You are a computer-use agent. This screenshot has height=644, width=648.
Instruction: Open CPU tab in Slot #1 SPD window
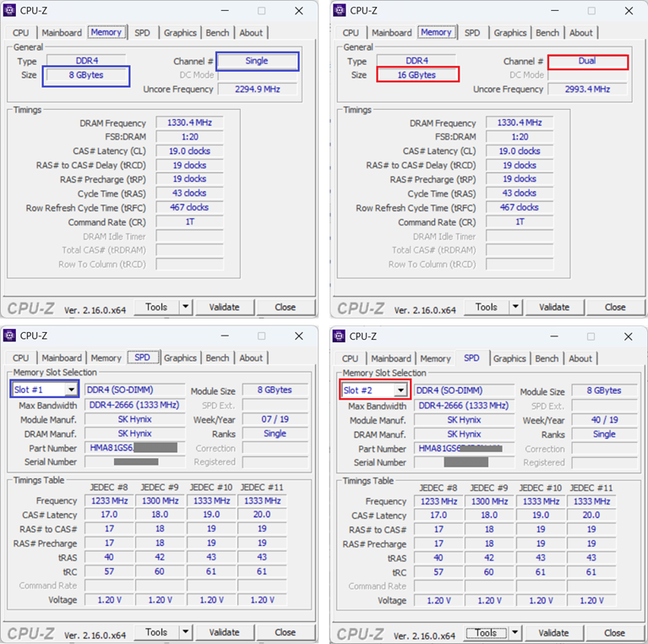tap(20, 358)
